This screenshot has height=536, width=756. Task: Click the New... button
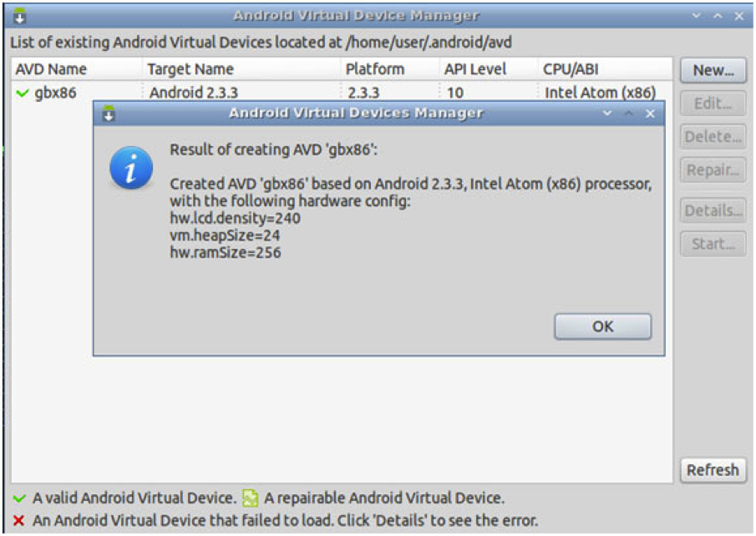[713, 70]
